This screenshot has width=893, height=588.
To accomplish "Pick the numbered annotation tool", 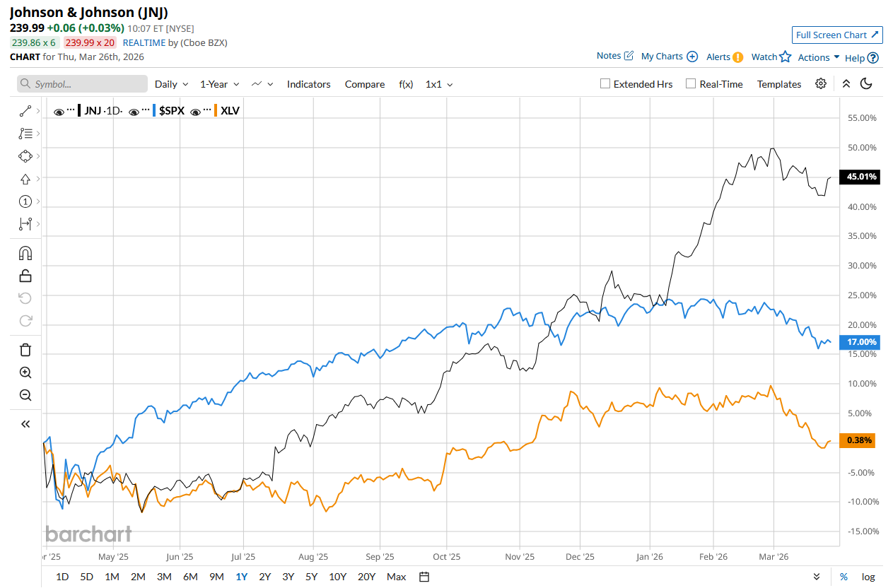I will coord(25,201).
